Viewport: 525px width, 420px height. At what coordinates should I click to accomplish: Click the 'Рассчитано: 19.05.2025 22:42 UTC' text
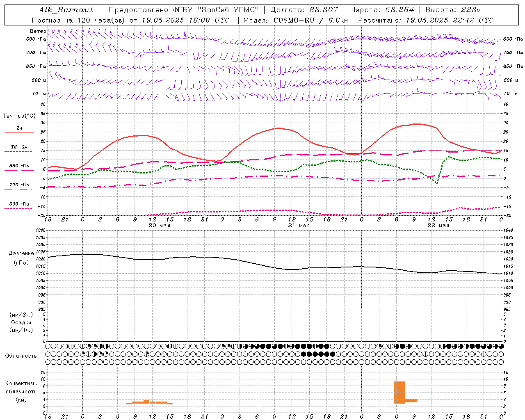(426, 20)
